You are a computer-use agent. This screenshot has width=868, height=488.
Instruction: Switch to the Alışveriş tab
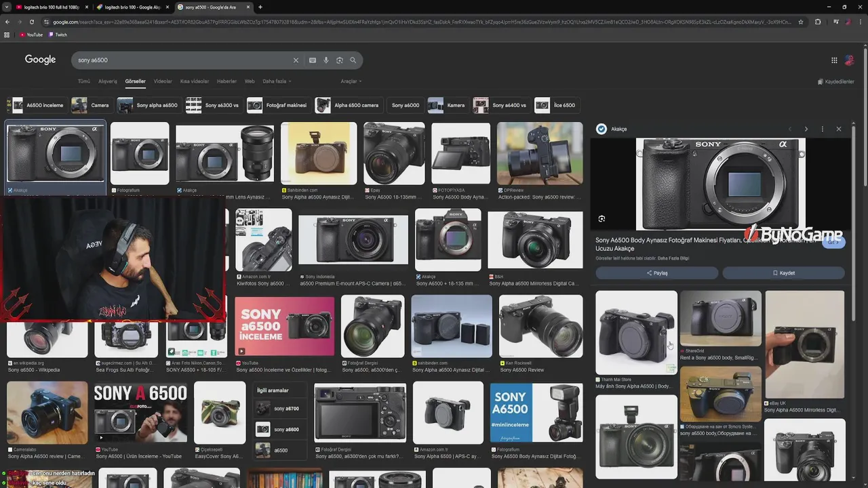[x=108, y=81]
